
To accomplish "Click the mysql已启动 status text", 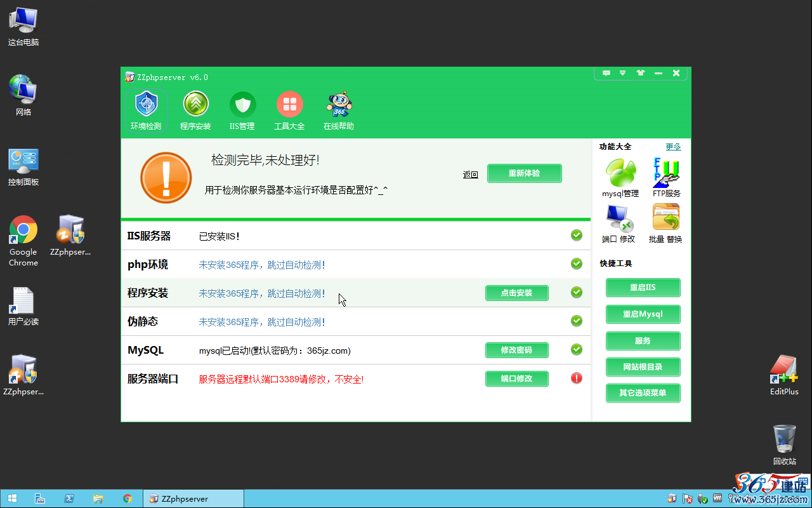I will (x=275, y=351).
